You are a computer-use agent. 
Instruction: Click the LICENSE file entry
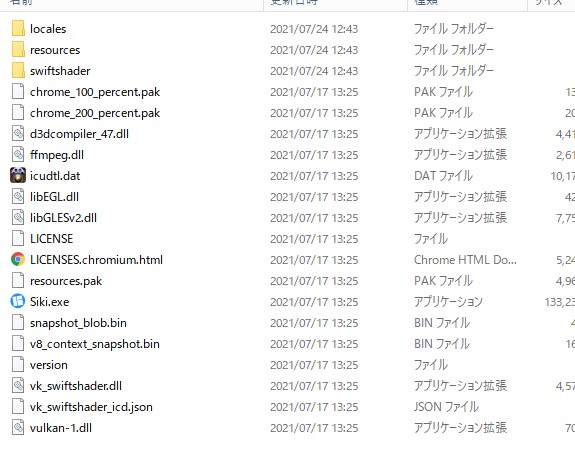[x=52, y=239]
